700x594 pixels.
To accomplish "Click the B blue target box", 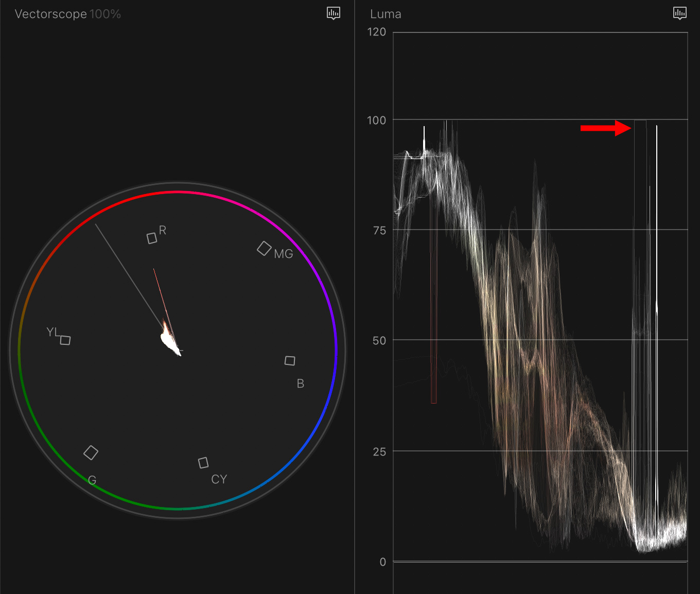I will [x=290, y=361].
